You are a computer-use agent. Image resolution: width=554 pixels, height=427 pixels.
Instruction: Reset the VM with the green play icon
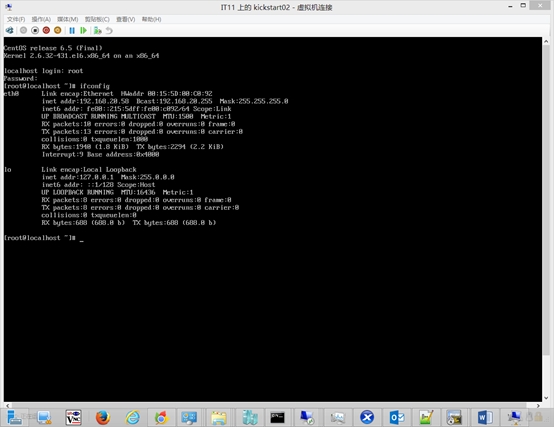tap(83, 30)
